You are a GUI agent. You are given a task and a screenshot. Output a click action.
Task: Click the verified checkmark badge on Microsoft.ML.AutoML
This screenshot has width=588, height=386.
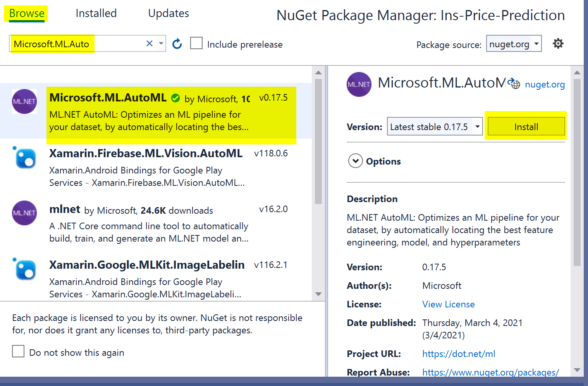pos(175,98)
